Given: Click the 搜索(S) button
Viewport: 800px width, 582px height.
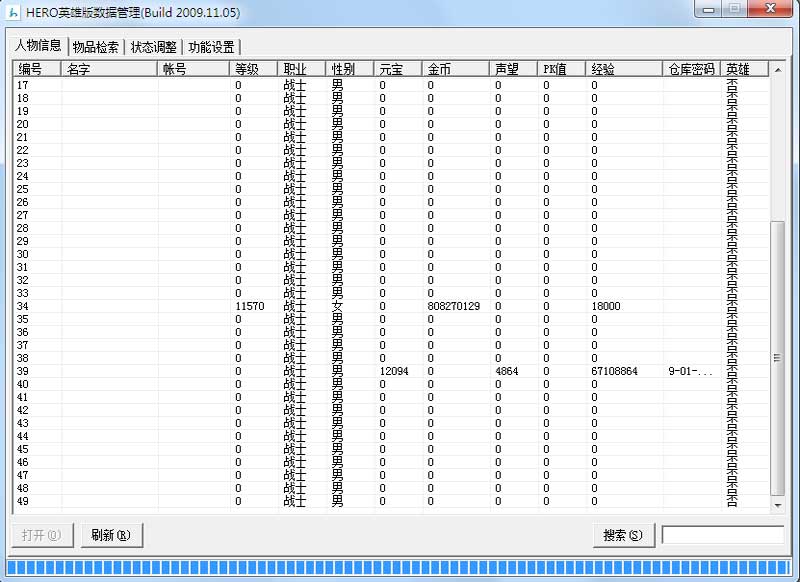Looking at the screenshot, I should point(623,535).
